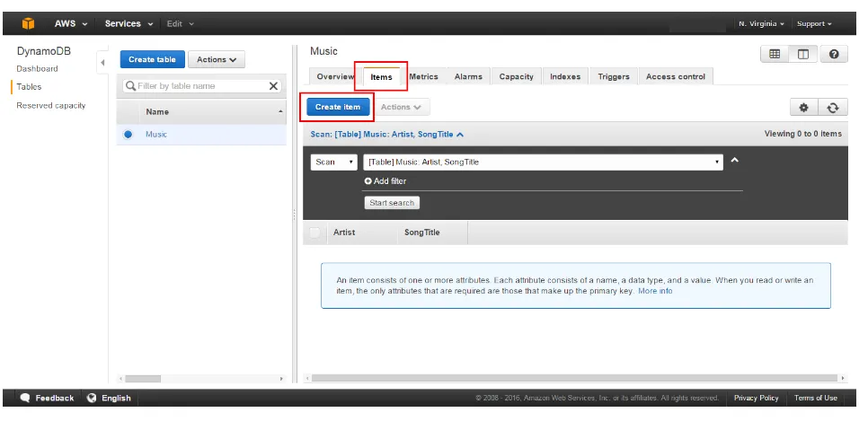Collapse the search panel with the up chevron
Image resolution: width=868 pixels, height=430 pixels.
735,161
